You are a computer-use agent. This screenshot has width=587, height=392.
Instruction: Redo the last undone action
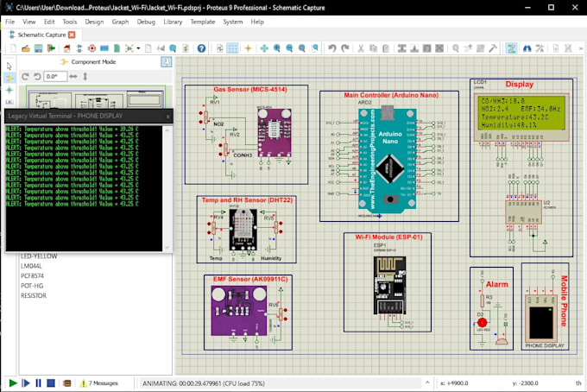pyautogui.click(x=344, y=48)
